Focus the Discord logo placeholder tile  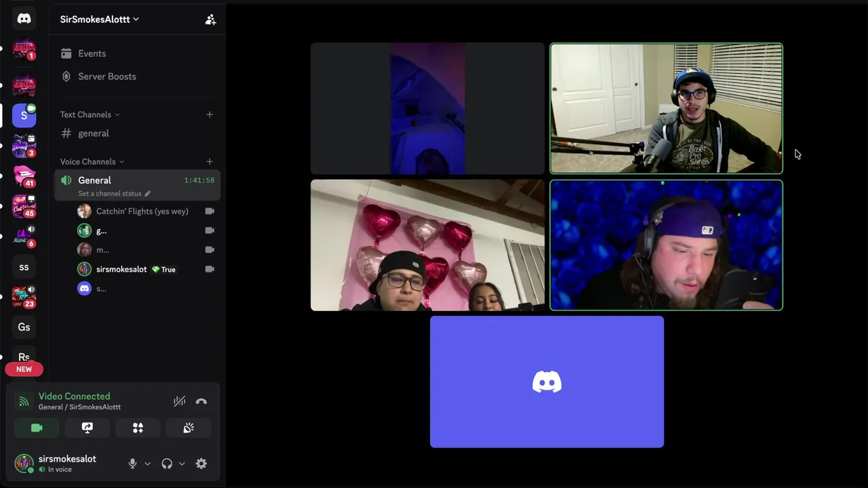click(x=547, y=382)
